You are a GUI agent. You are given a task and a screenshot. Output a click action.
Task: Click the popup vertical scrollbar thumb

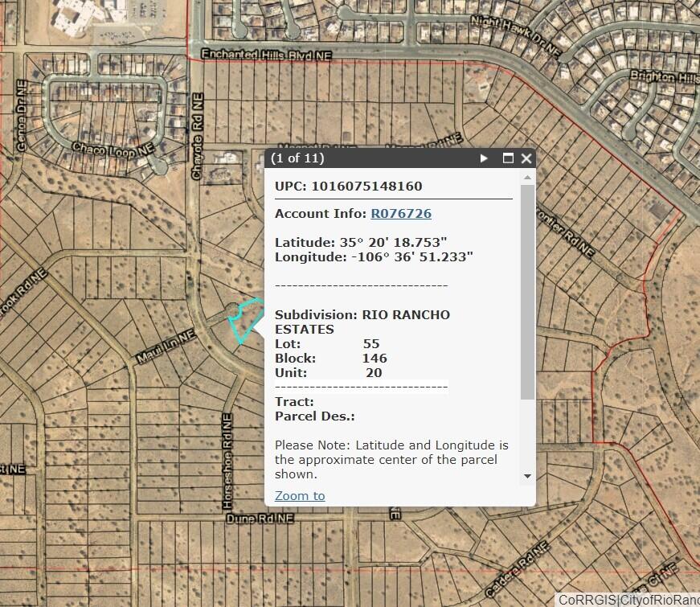[527, 292]
